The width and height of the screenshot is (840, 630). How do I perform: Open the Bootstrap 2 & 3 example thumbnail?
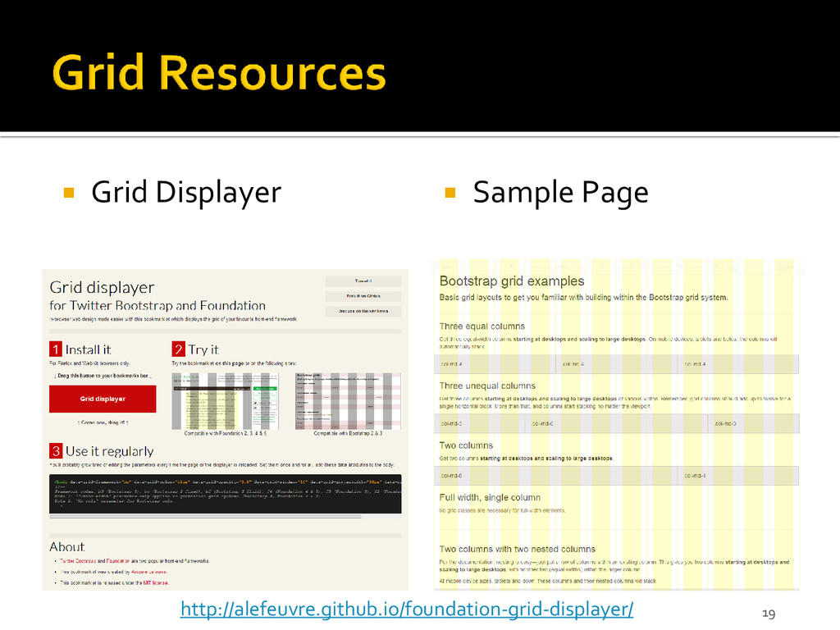(x=348, y=401)
